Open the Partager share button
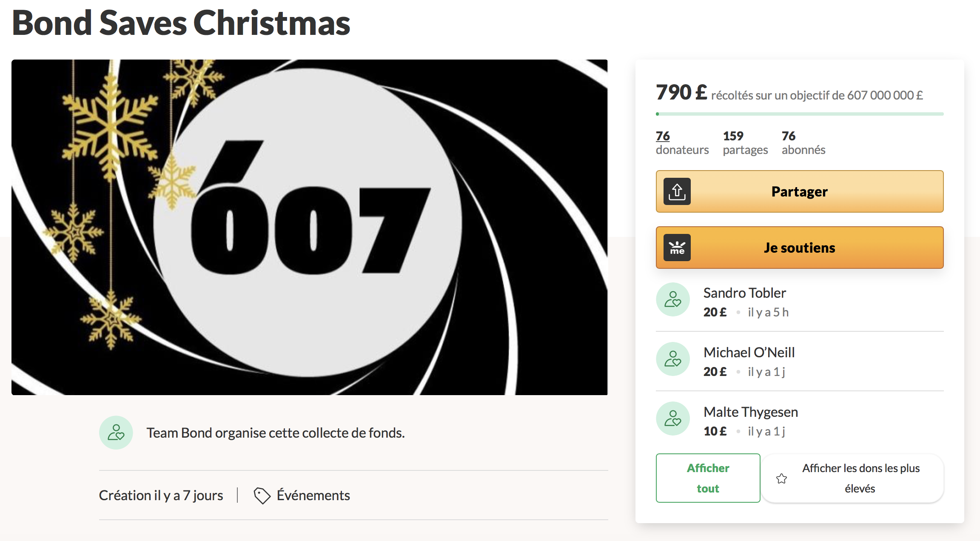This screenshot has width=980, height=541. [x=800, y=191]
